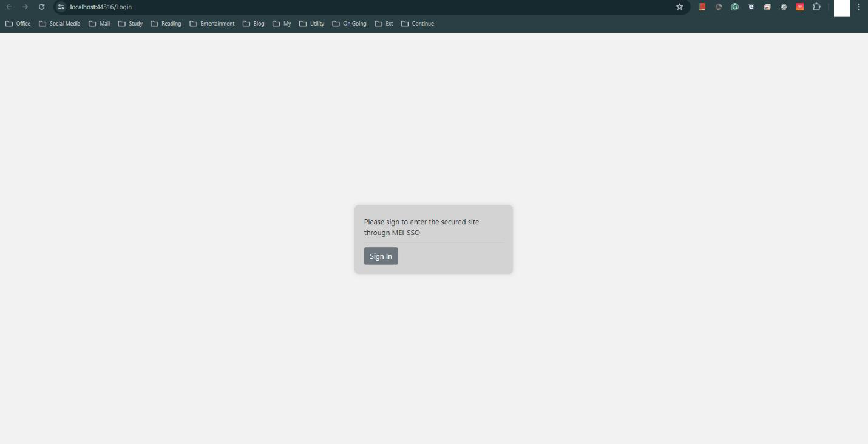Open the orange-red square extension icon
Image resolution: width=868 pixels, height=444 pixels.
[x=800, y=7]
